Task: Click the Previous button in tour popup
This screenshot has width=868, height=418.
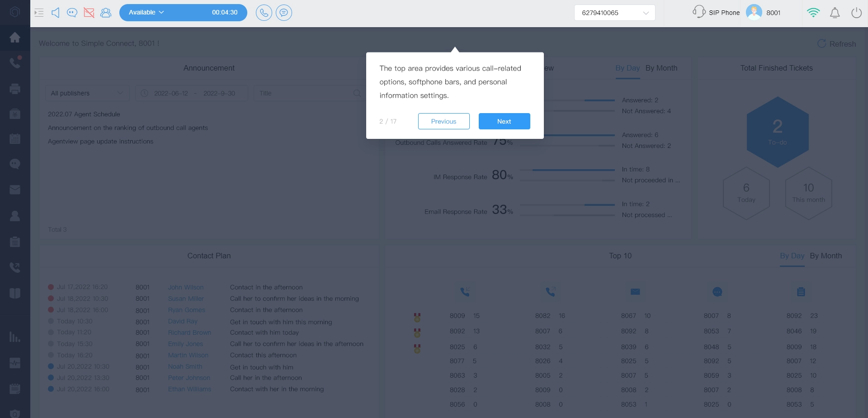Action: point(443,121)
